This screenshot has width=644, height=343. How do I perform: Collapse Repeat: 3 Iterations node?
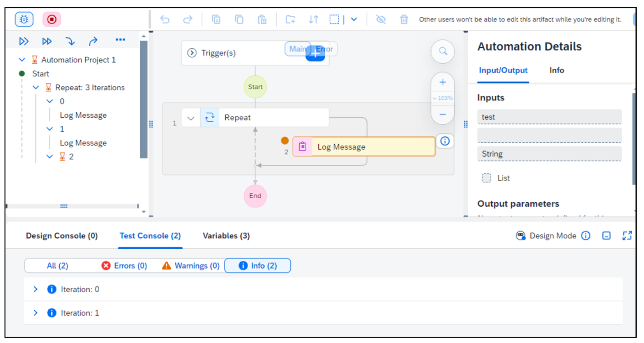click(x=36, y=88)
